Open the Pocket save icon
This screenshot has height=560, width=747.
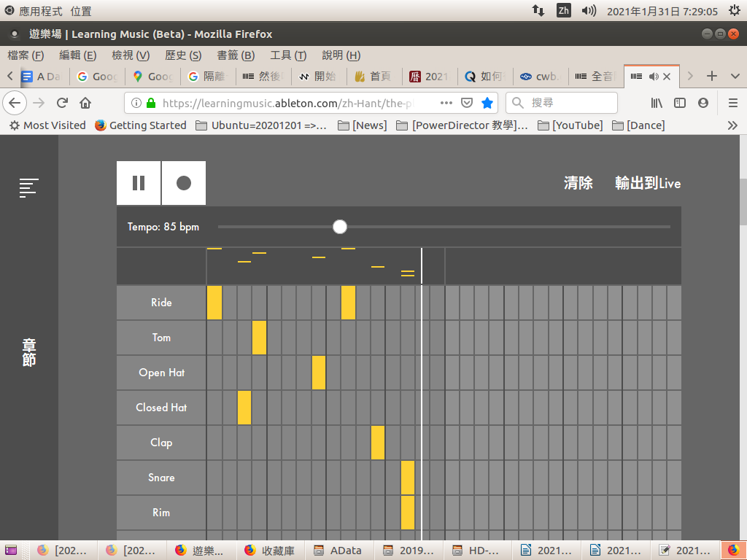point(467,103)
